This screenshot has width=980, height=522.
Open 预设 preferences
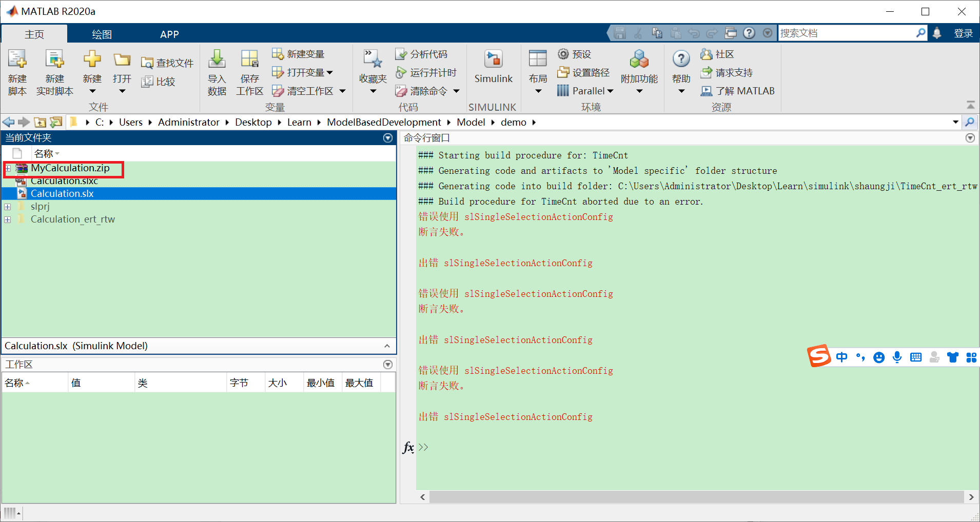575,54
